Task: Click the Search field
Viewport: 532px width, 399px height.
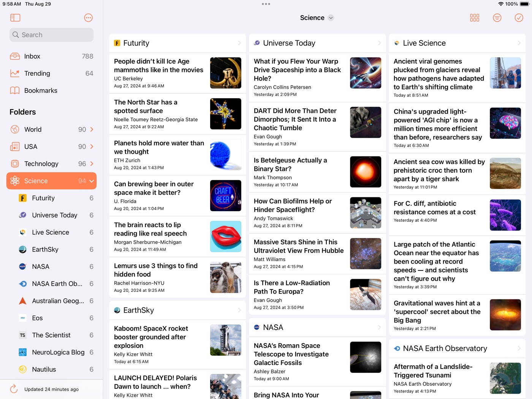Action: click(x=51, y=35)
